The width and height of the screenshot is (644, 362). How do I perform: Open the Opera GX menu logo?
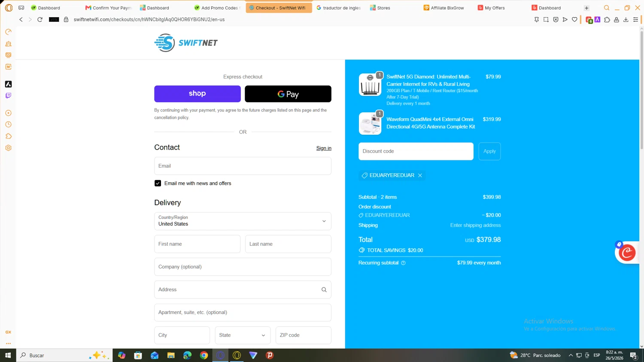9,8
